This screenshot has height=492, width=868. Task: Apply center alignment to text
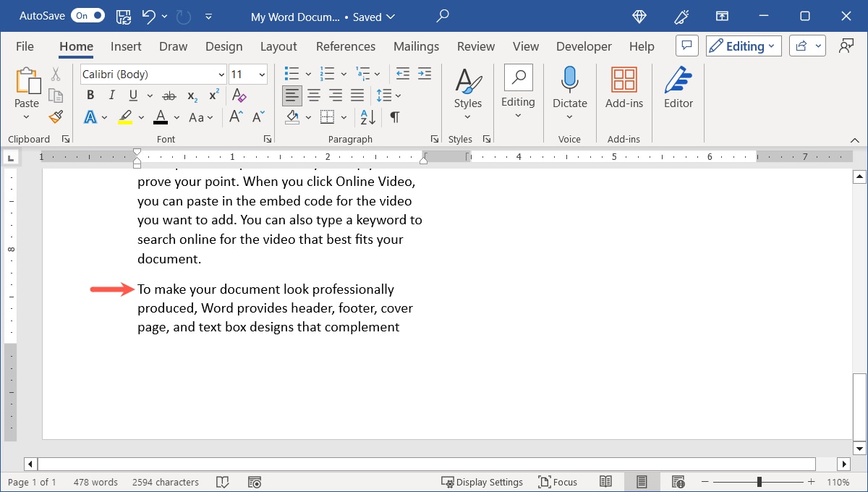coord(314,96)
